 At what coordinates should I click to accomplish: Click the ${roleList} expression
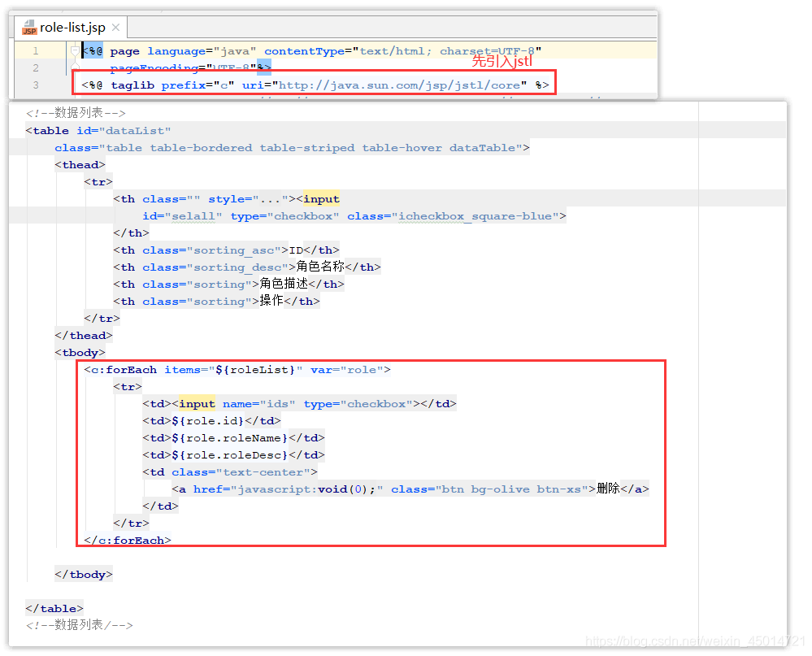(x=255, y=370)
